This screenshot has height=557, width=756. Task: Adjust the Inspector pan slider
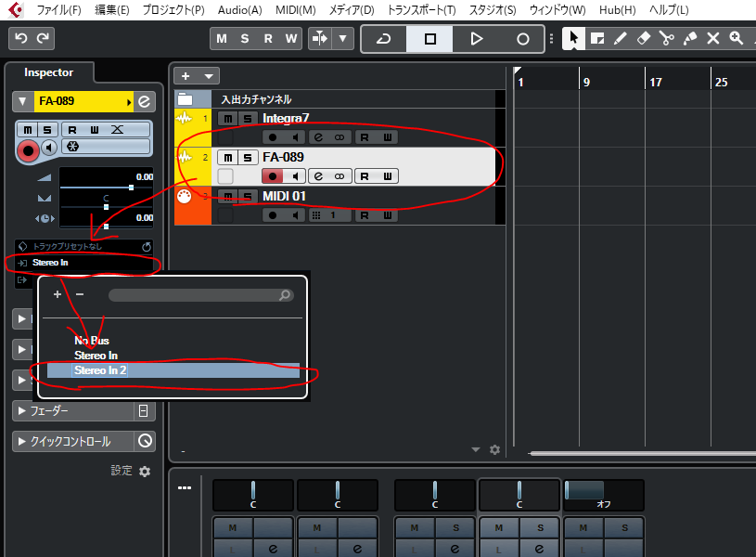click(106, 207)
